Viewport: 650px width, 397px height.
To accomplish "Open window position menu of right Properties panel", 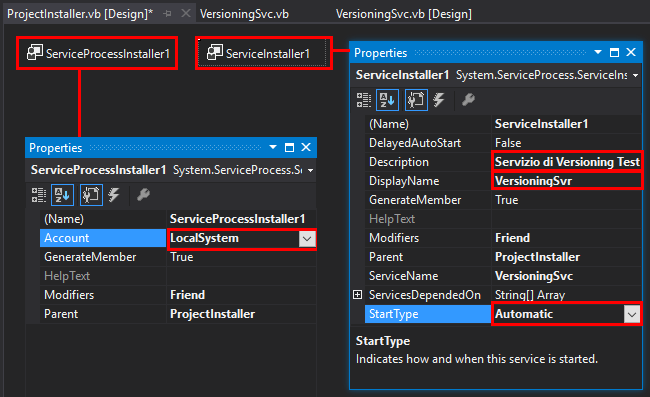I will coord(598,53).
